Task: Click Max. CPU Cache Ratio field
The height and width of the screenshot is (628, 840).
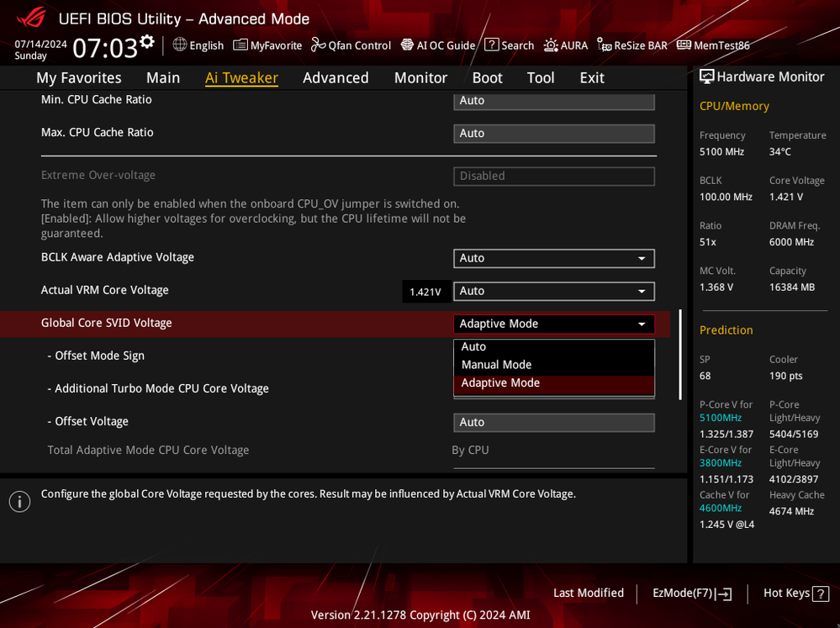Action: 554,134
